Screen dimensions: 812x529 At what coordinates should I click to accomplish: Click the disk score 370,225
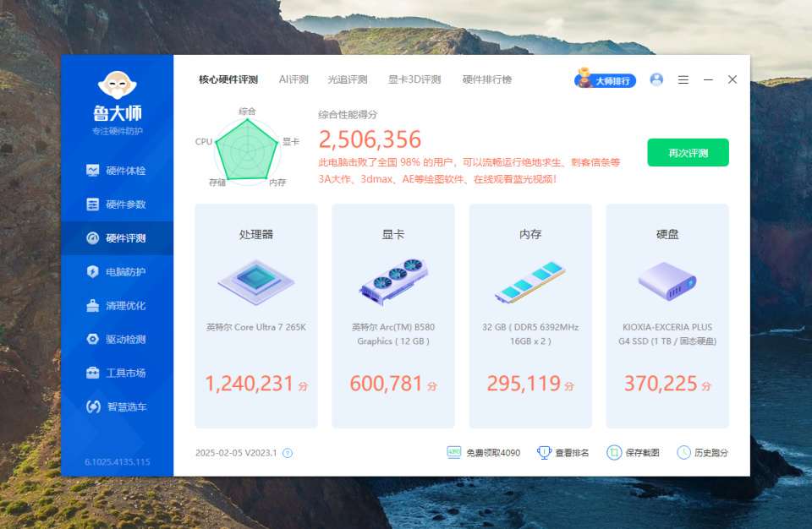[661, 384]
